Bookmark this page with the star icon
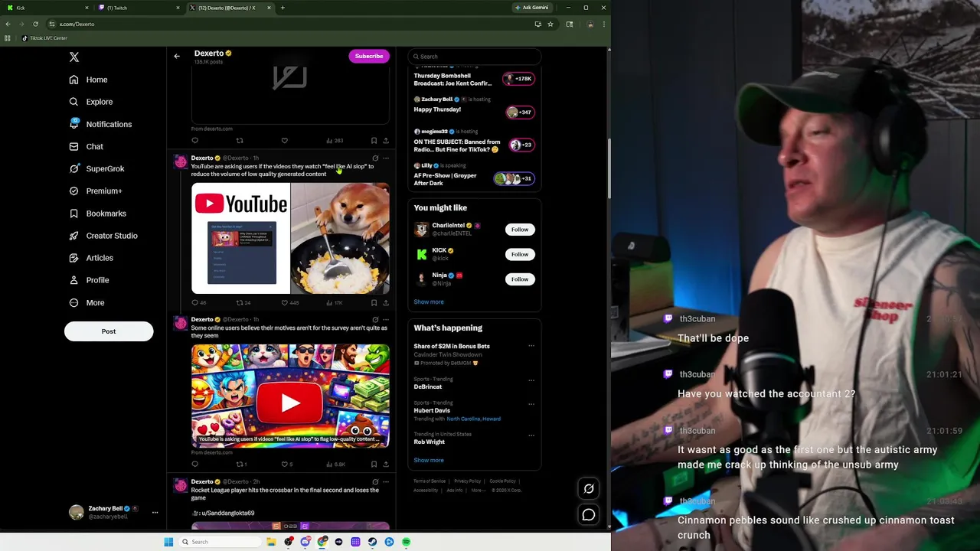This screenshot has width=980, height=551. pyautogui.click(x=550, y=24)
